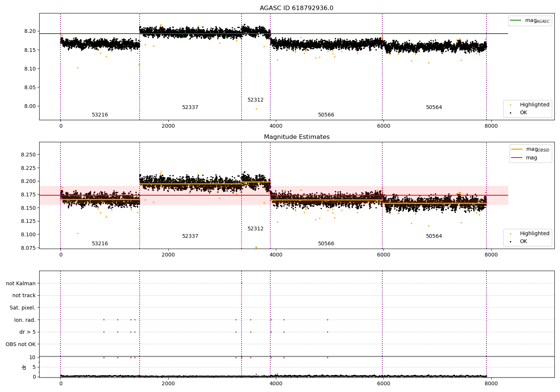The height and width of the screenshot is (392, 560).
Task: Click the 8.00 tick label on top plot
Action: pyautogui.click(x=30, y=106)
